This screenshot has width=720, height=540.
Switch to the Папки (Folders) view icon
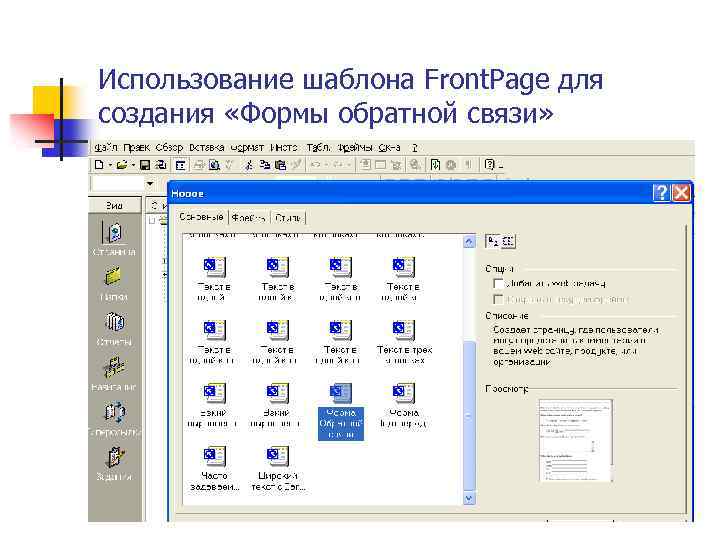pyautogui.click(x=113, y=277)
